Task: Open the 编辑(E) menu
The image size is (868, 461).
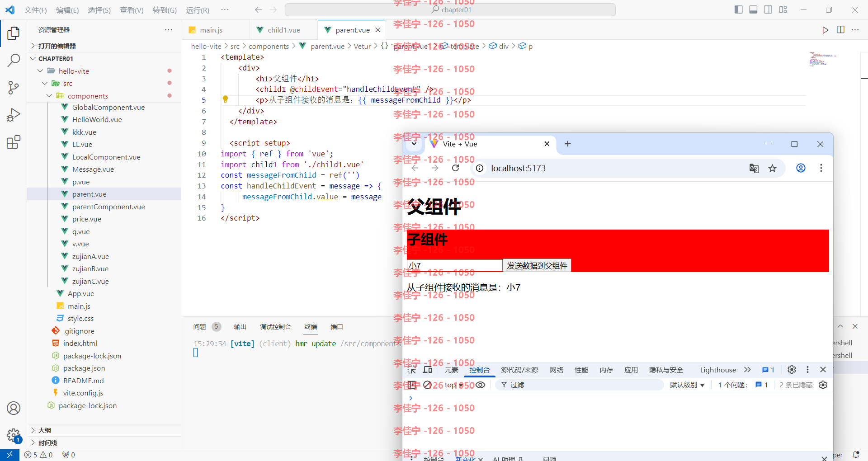Action: pos(67,10)
